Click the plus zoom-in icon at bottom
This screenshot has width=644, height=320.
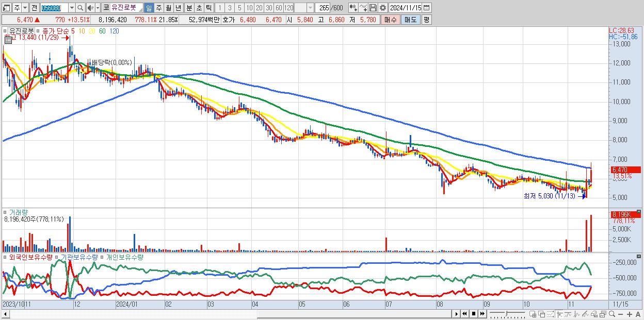(630, 314)
